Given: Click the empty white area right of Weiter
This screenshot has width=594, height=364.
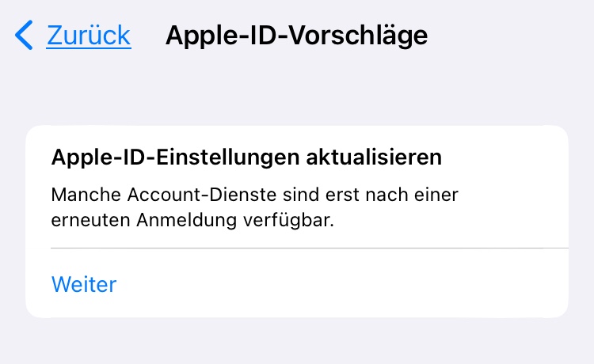Looking at the screenshot, I should pyautogui.click(x=341, y=284).
